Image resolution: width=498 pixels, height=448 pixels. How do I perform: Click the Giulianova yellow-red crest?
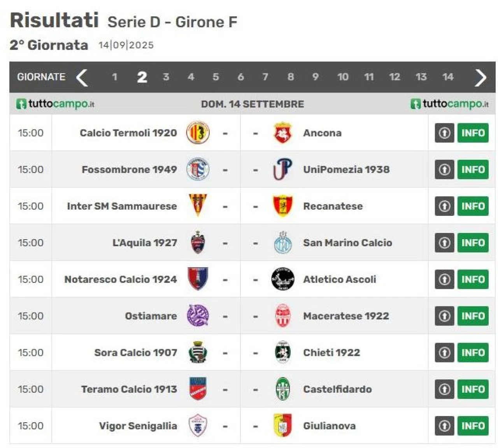click(282, 426)
